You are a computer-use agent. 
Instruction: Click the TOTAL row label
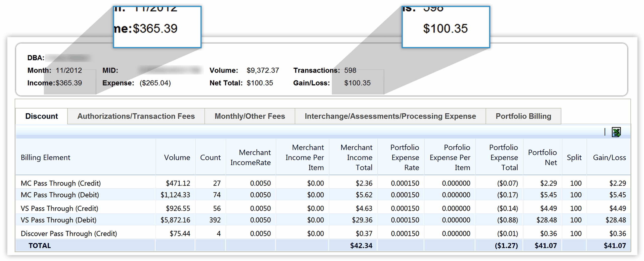(40, 246)
